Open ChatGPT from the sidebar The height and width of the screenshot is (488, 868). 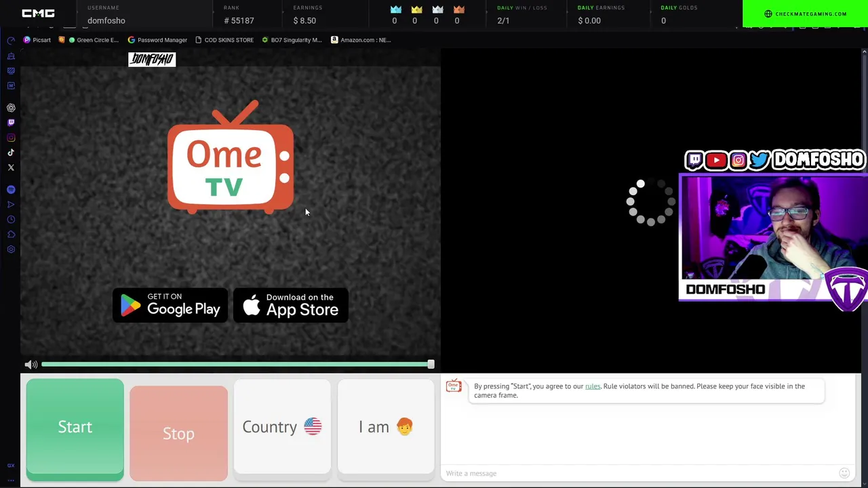[11, 108]
